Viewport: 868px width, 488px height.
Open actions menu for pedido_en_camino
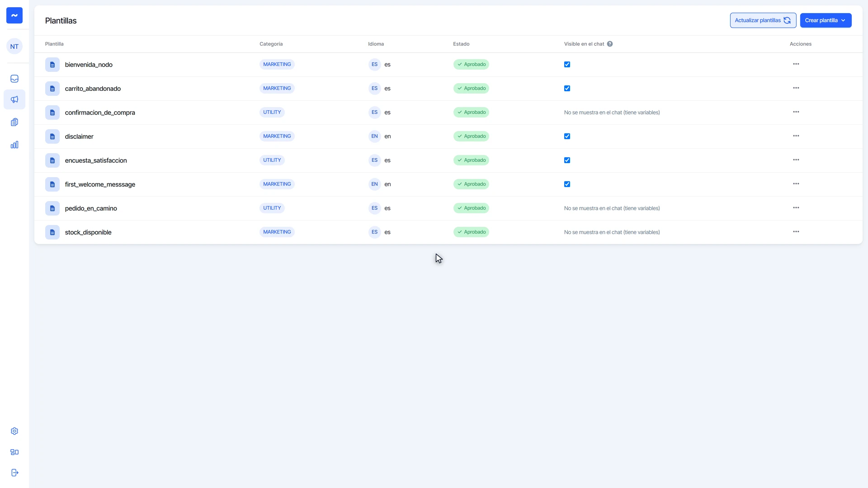click(796, 208)
